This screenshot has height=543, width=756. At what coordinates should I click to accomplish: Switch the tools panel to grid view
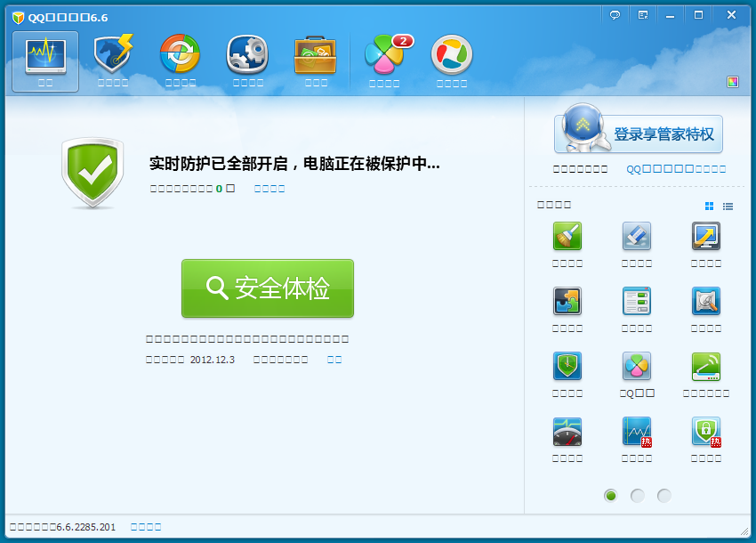click(x=710, y=207)
